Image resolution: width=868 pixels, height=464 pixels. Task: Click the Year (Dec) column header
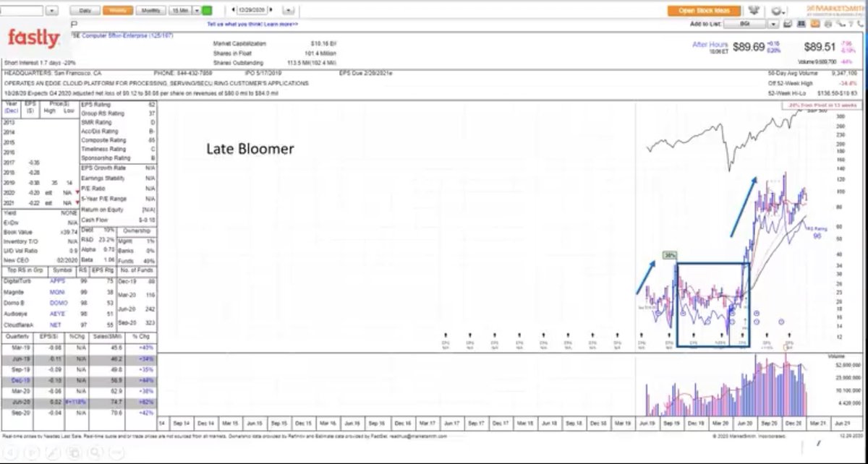[11, 108]
